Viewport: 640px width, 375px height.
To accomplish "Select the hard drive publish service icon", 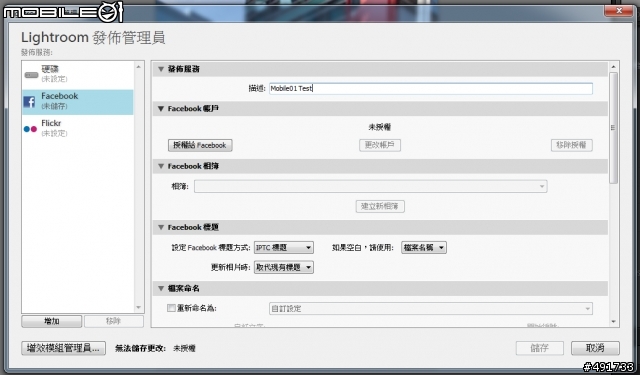I will pos(31,75).
